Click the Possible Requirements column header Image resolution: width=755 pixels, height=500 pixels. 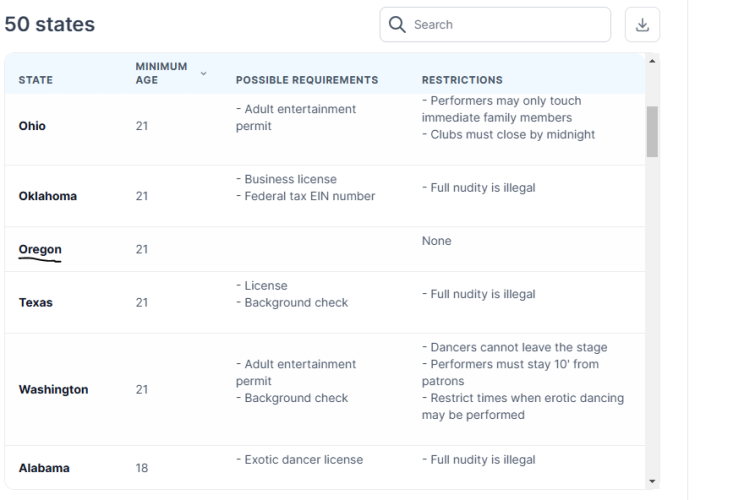(307, 80)
